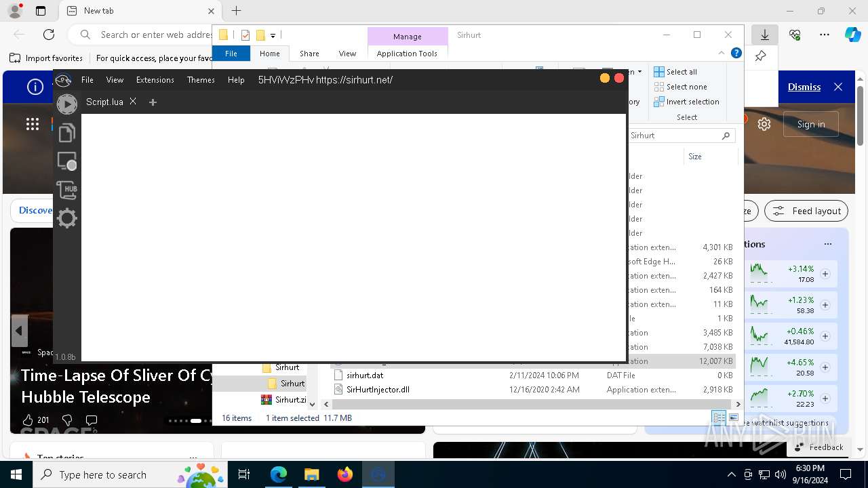Click Select none in the Explorer ribbon
868x488 pixels.
[x=680, y=87]
